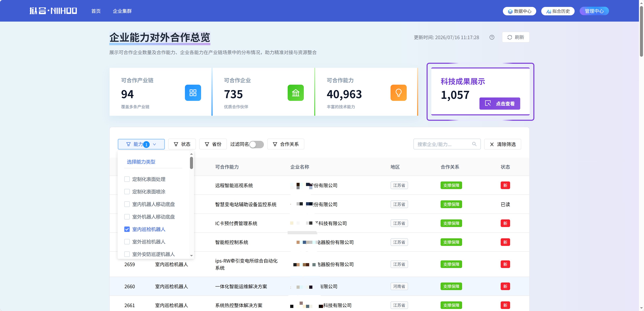
Task: Click the layers icon on 数据中心 button
Action: tap(510, 11)
